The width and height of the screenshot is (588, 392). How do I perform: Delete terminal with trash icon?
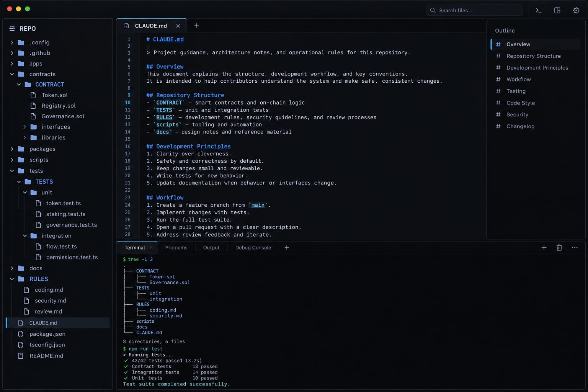pos(559,248)
